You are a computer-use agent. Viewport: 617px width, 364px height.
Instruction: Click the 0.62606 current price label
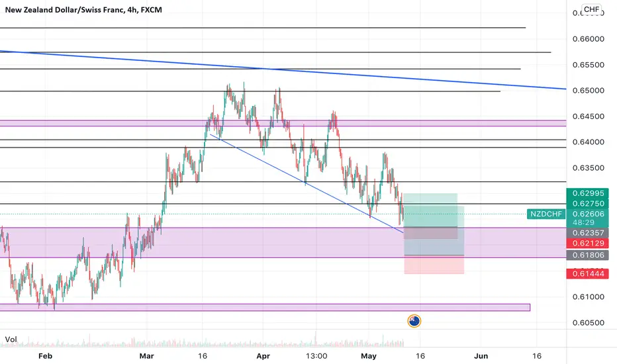coord(588,214)
